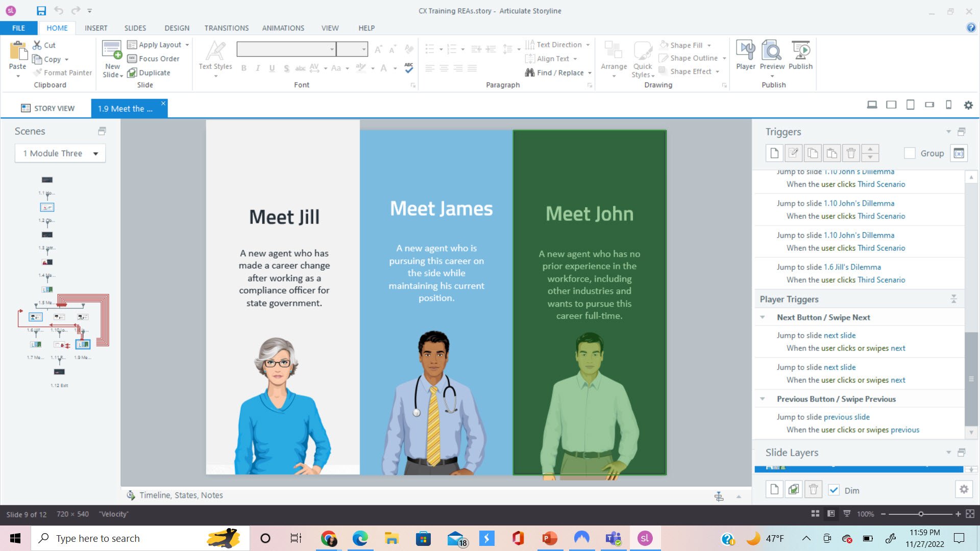Open the Shape Fill dropdown
Screen dimensions: 980x551
(x=709, y=45)
